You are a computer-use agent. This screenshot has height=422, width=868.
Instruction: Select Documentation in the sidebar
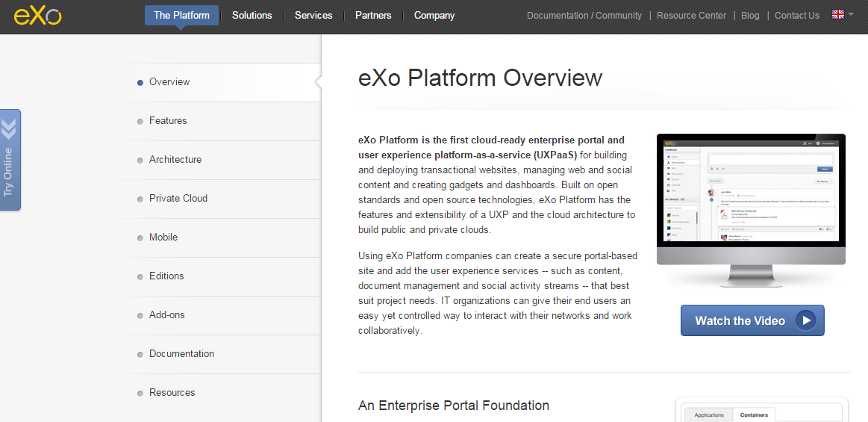tap(218, 353)
